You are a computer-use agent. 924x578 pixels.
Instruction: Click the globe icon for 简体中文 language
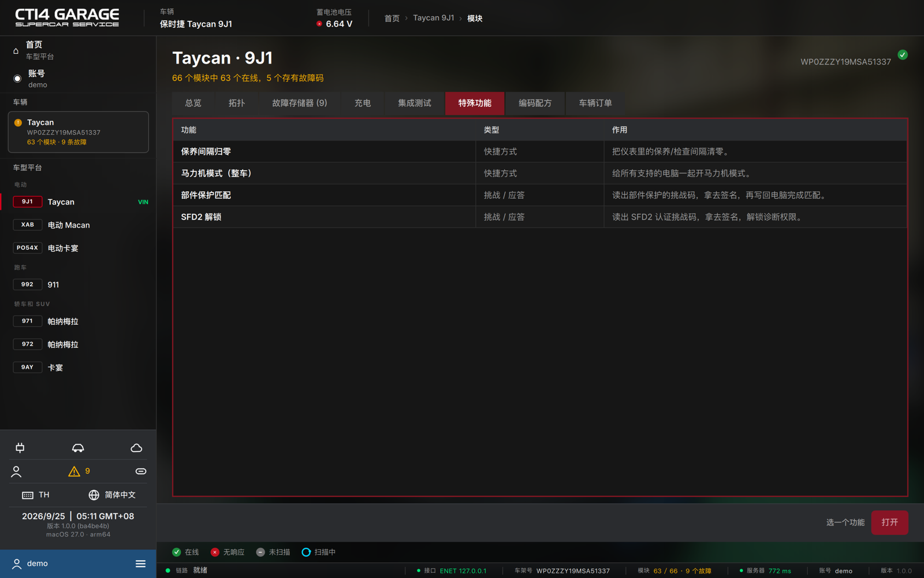click(94, 495)
